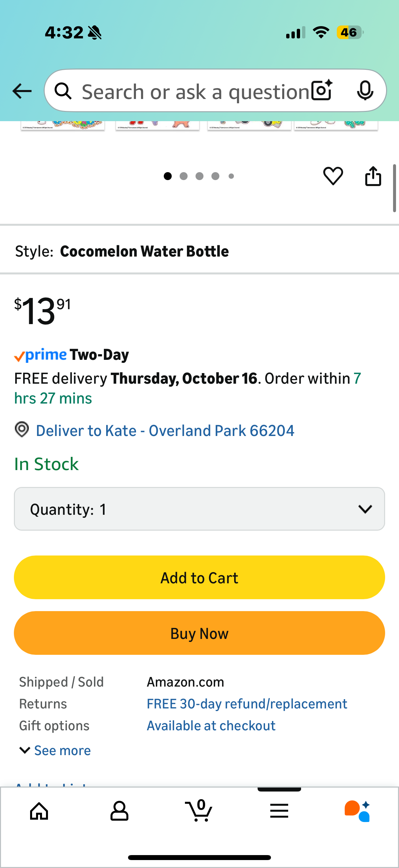
Task: Change delivery address Overland Park 66204
Action: point(165,431)
